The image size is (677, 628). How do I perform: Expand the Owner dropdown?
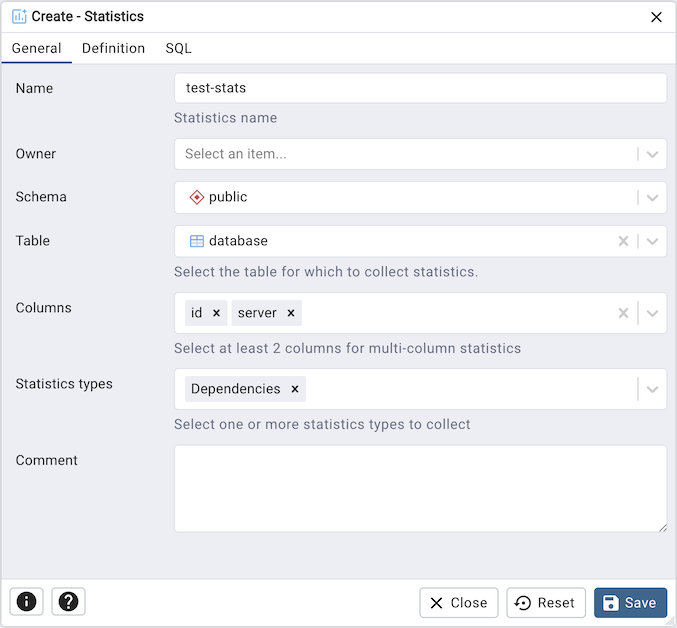(x=652, y=154)
